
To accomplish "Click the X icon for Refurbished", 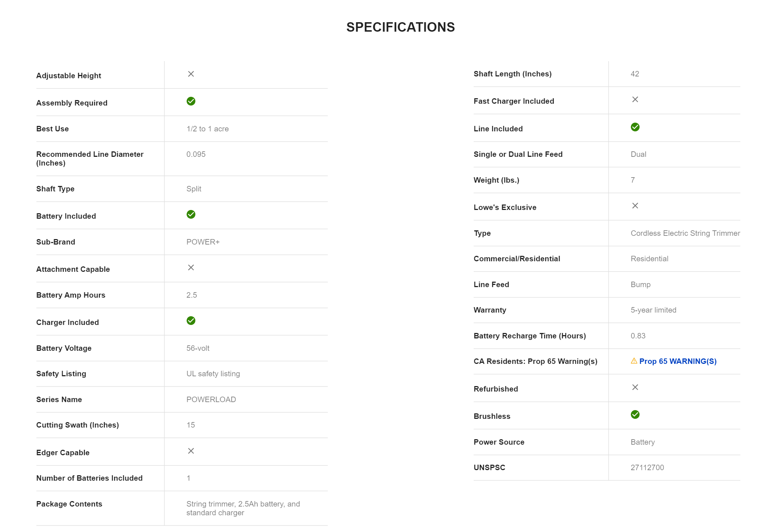I will pos(635,387).
